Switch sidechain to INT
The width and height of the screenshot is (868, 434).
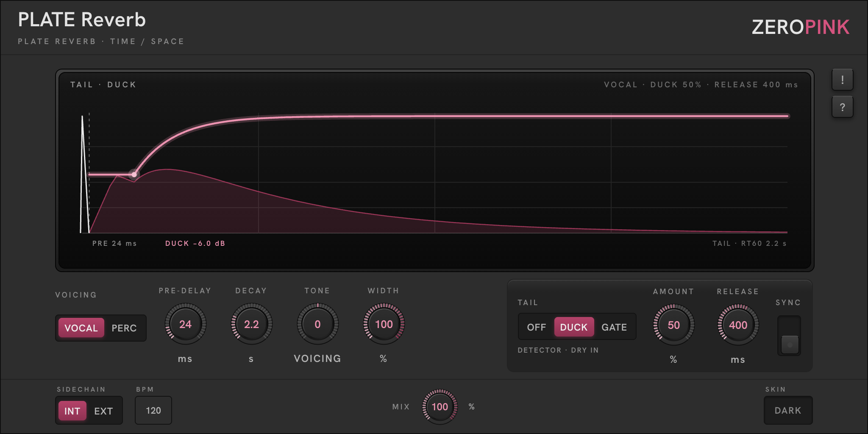72,411
